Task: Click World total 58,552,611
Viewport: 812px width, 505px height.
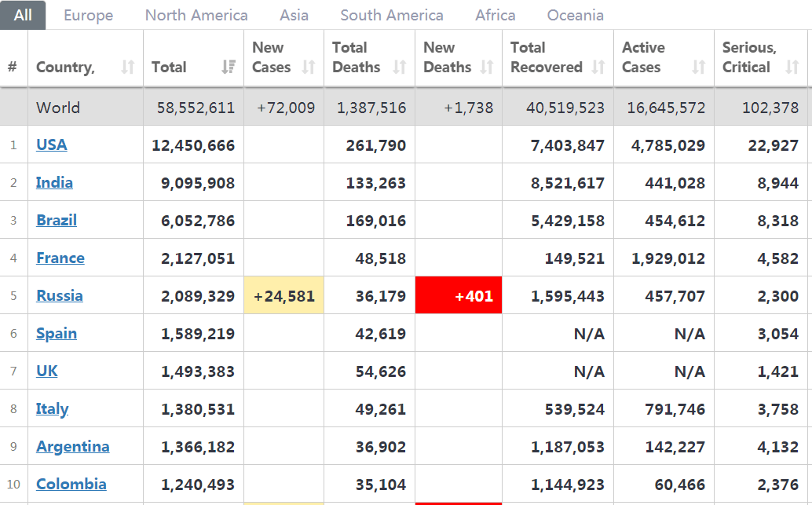Action: 196,108
